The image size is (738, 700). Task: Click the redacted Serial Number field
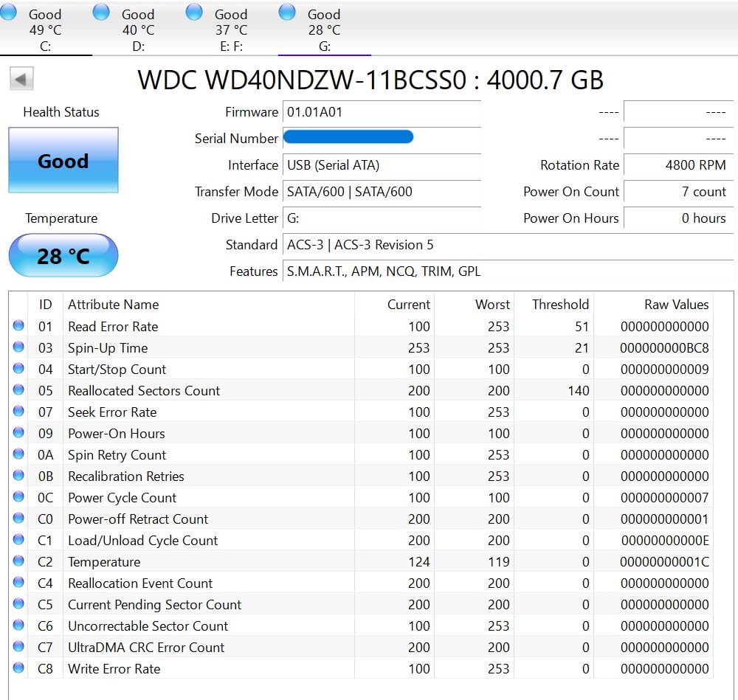(x=382, y=139)
